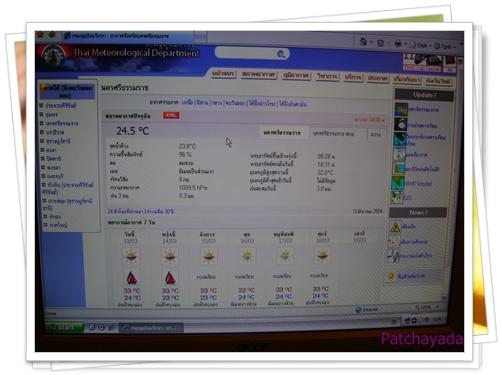The width and height of the screenshot is (502, 375).
Task: Click the satellite image thumbnail under Update
Action: (400, 124)
